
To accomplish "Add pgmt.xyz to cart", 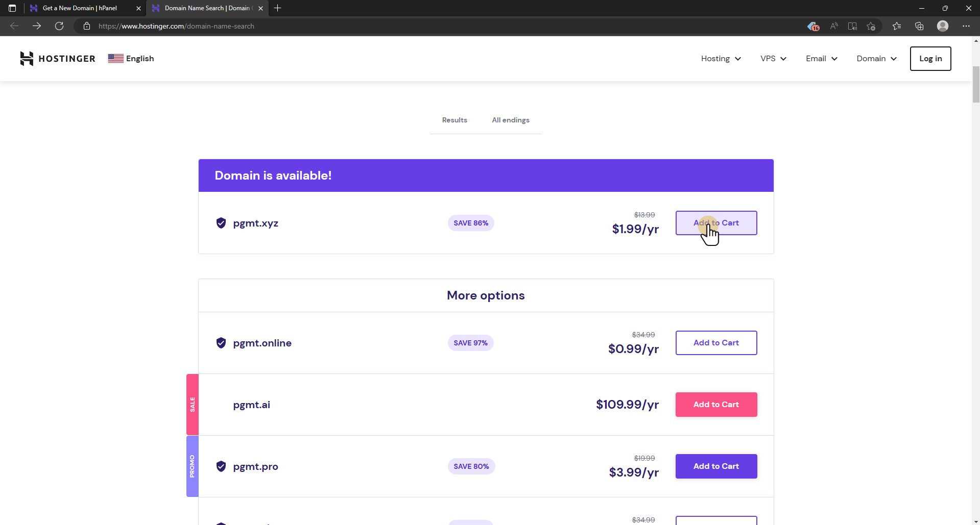I will tap(716, 223).
